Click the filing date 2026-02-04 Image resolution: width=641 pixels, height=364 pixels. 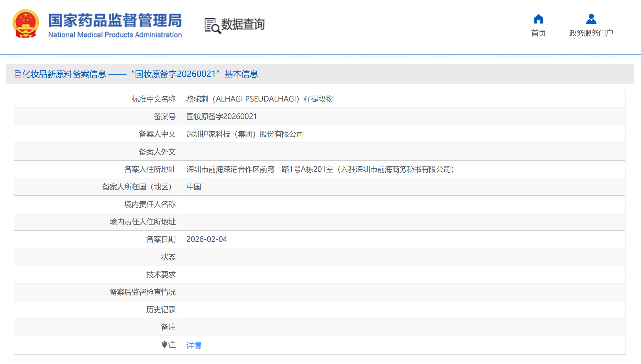(206, 239)
